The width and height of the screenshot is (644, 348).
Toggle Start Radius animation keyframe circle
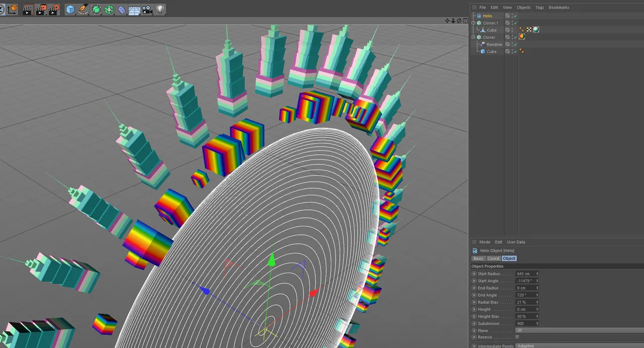coord(474,274)
